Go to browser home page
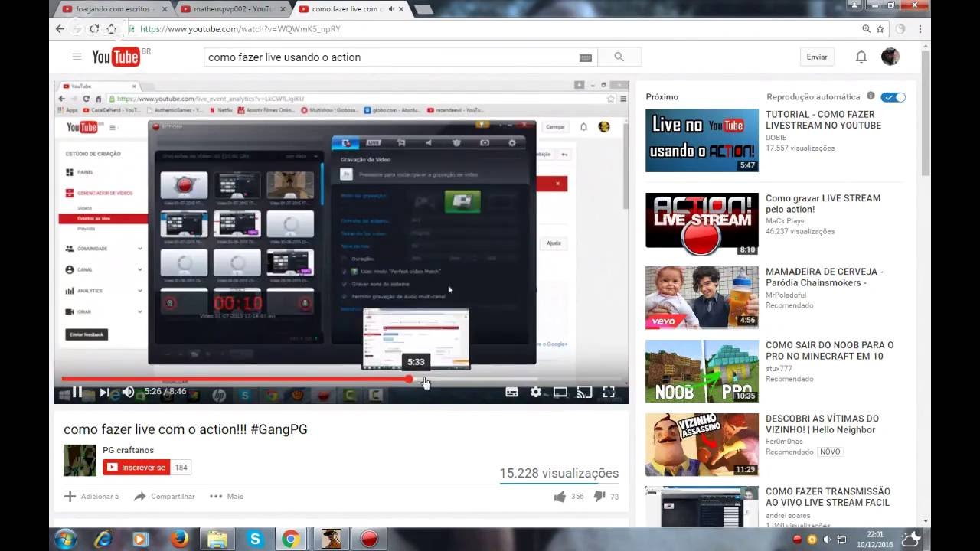The image size is (980, 551). point(112,28)
